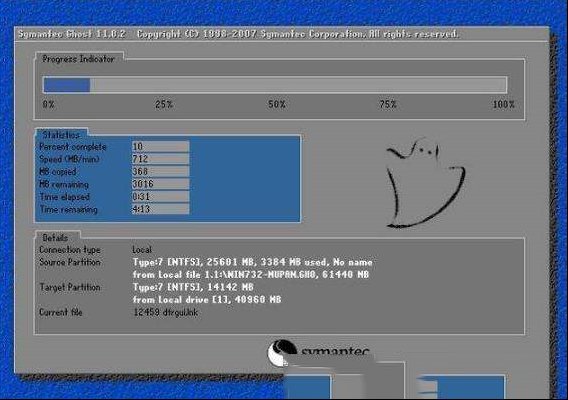This screenshot has width=568, height=400.
Task: Click the Time elapsed value 0:31
Action: (160, 196)
